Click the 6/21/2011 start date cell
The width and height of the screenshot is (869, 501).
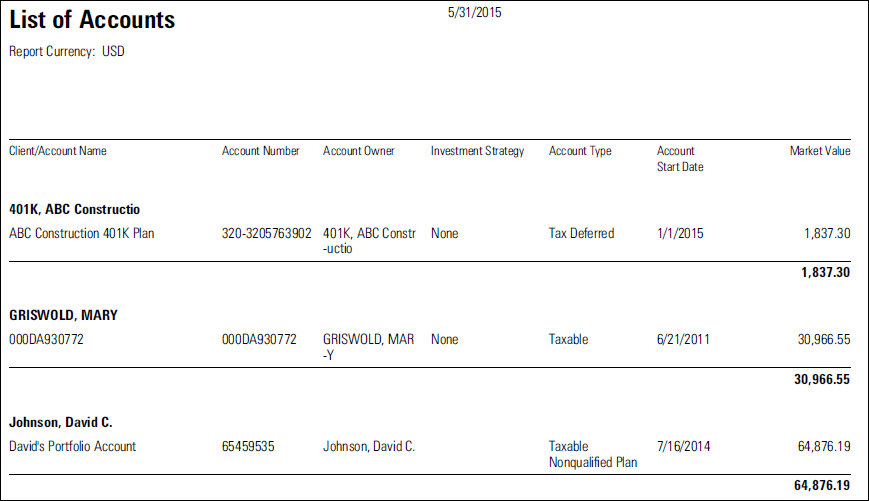pos(683,339)
